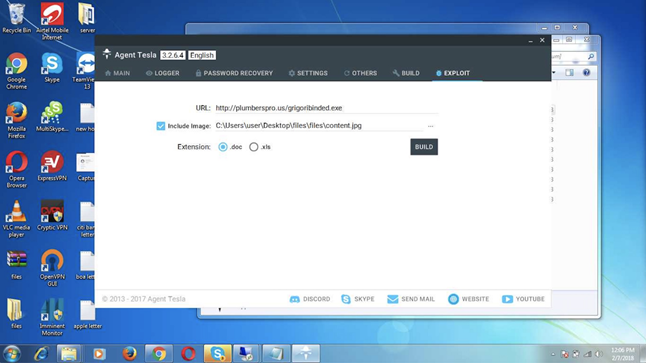The height and width of the screenshot is (363, 646).
Task: Open the SKYPE link in footer
Action: pyautogui.click(x=358, y=299)
